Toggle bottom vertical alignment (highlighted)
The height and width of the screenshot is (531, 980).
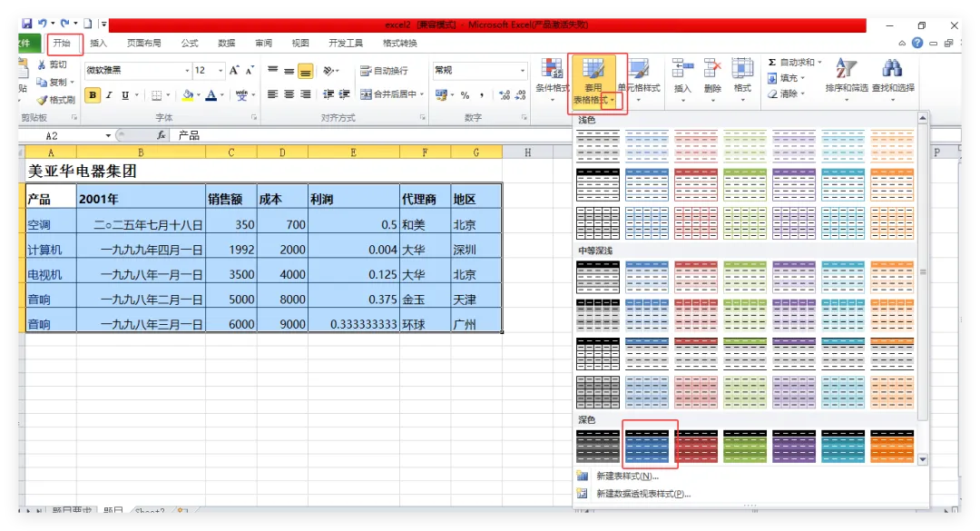point(305,72)
